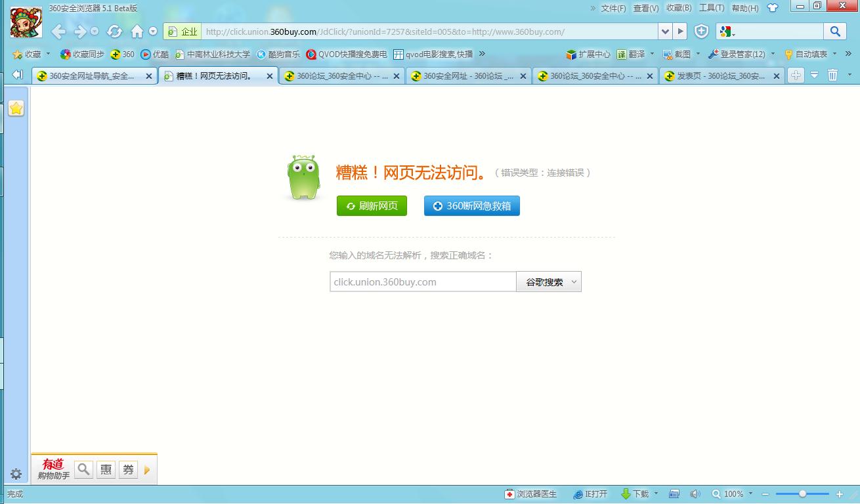Open the 帮助(H) menu
The height and width of the screenshot is (504, 860).
point(744,8)
